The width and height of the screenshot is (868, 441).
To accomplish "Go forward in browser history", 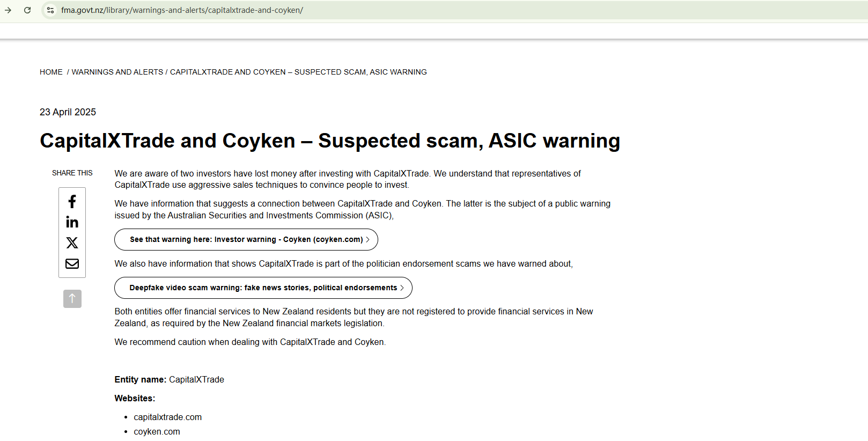I will [8, 10].
